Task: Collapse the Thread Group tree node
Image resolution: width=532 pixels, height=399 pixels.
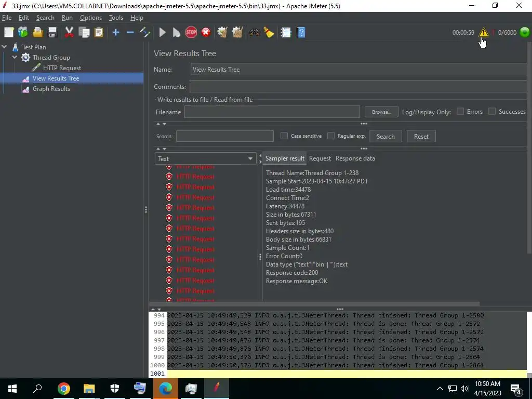Action: (15, 57)
